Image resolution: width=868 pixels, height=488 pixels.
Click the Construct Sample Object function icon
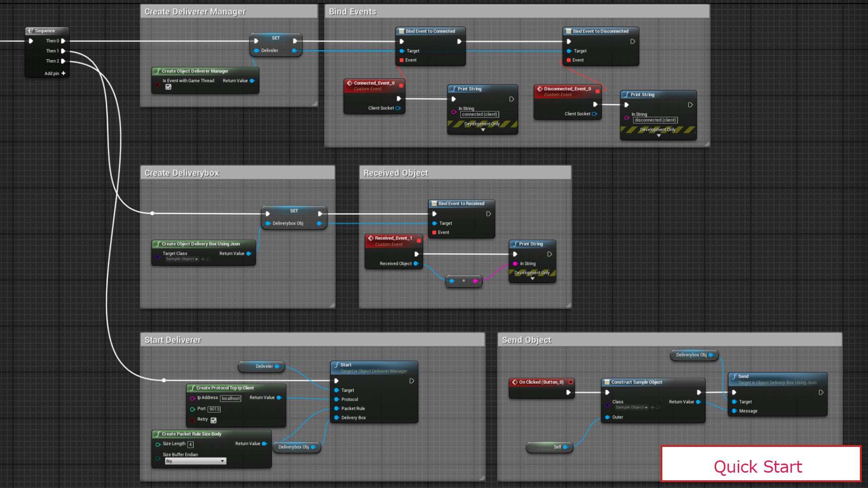pyautogui.click(x=608, y=382)
